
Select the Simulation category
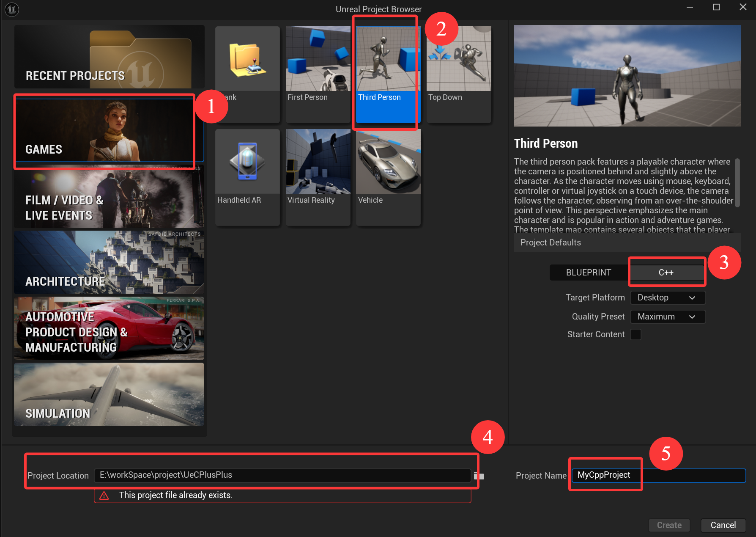[x=109, y=394]
